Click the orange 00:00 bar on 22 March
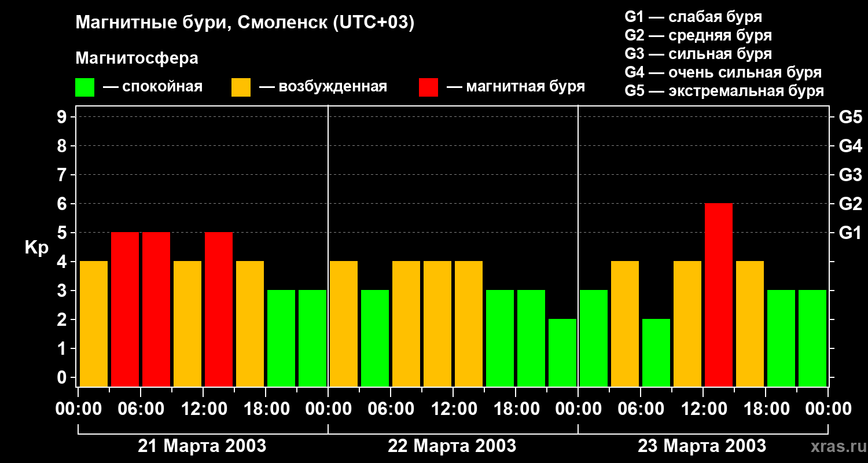 click(x=344, y=324)
